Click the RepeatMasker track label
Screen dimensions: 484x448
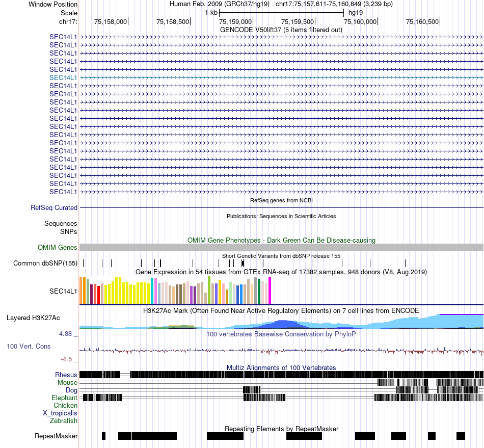[56, 436]
